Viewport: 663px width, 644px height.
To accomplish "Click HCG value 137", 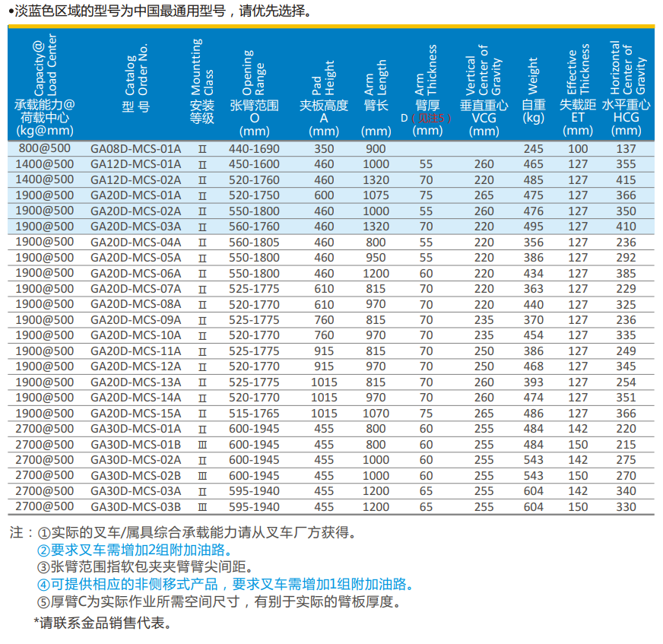I will (626, 149).
